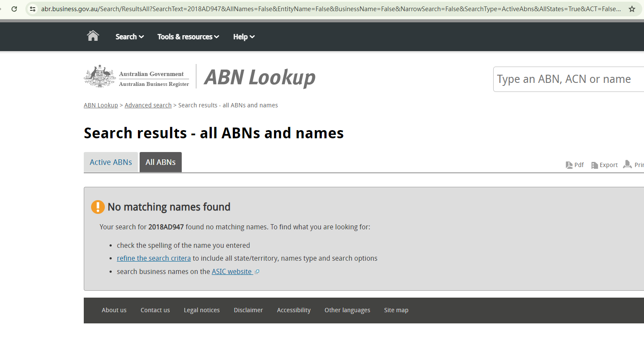Follow the 'refine the search critera' link
The width and height of the screenshot is (644, 344).
point(154,258)
